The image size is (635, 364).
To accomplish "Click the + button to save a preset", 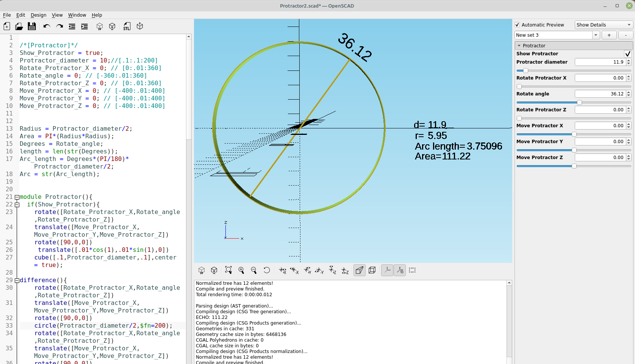I will [609, 35].
